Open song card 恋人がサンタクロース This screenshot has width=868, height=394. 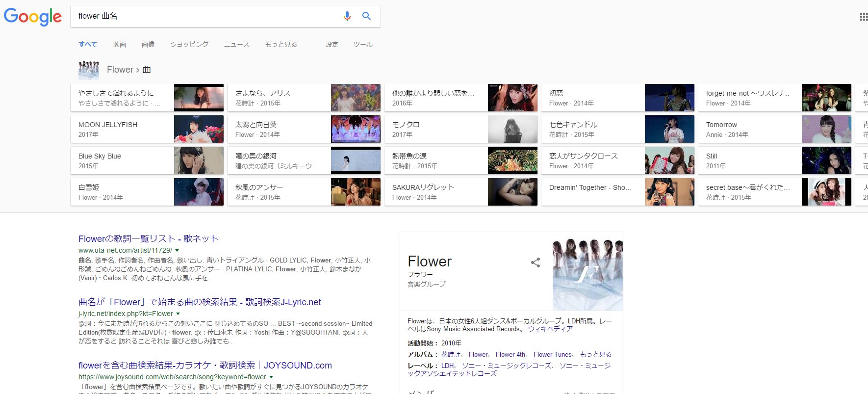coord(618,160)
